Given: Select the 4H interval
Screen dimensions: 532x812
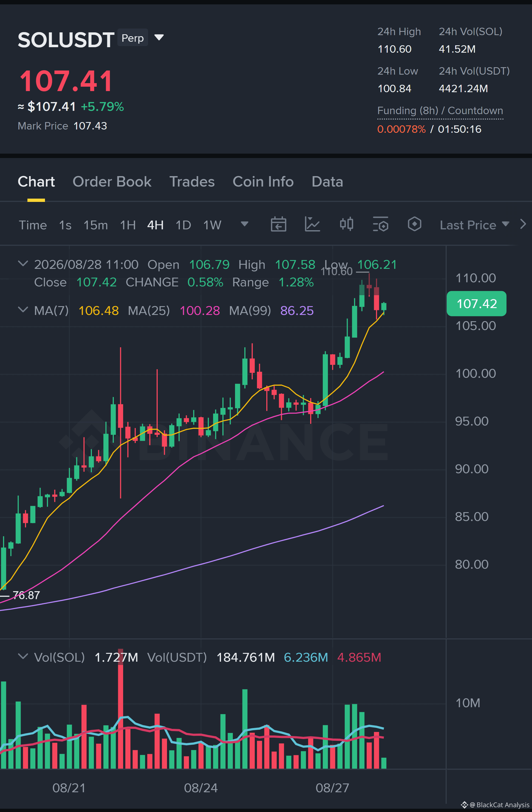Looking at the screenshot, I should [155, 225].
